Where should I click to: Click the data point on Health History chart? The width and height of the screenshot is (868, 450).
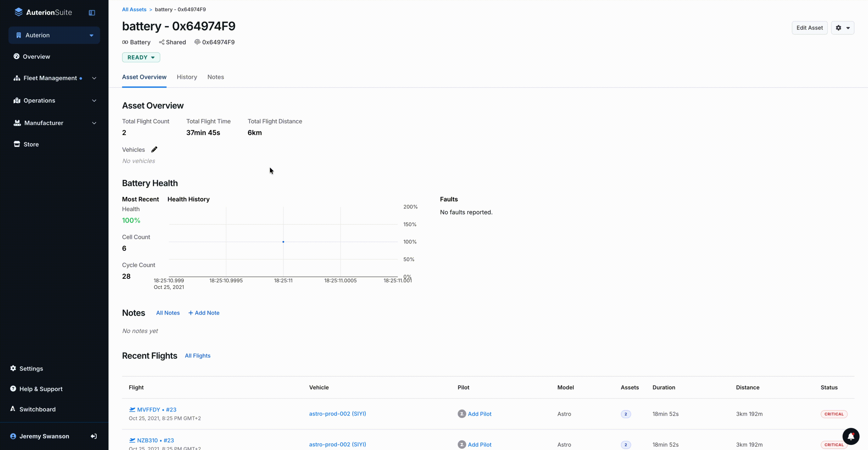(x=283, y=242)
